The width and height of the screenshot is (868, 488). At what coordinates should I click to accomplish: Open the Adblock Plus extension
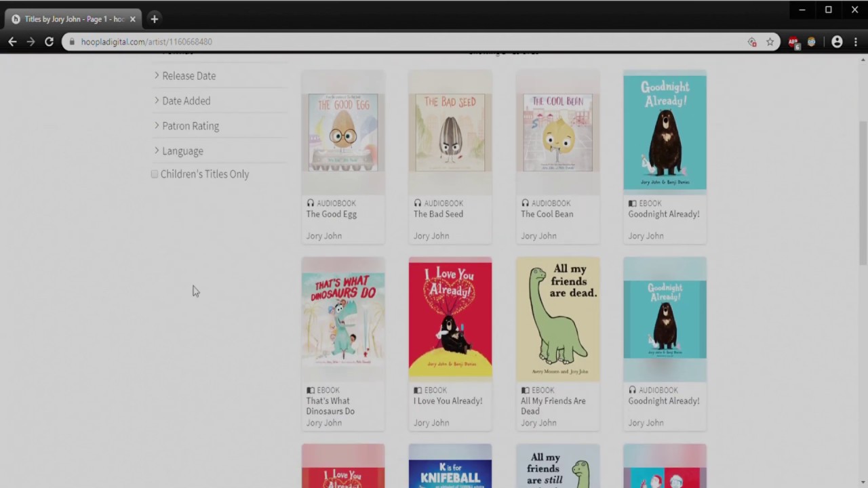(793, 42)
